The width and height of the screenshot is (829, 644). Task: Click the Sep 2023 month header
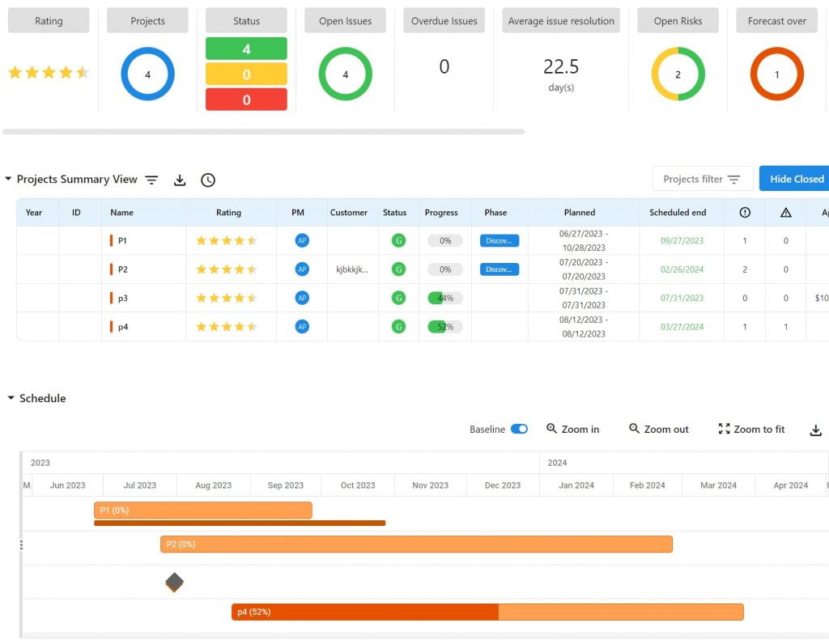286,485
